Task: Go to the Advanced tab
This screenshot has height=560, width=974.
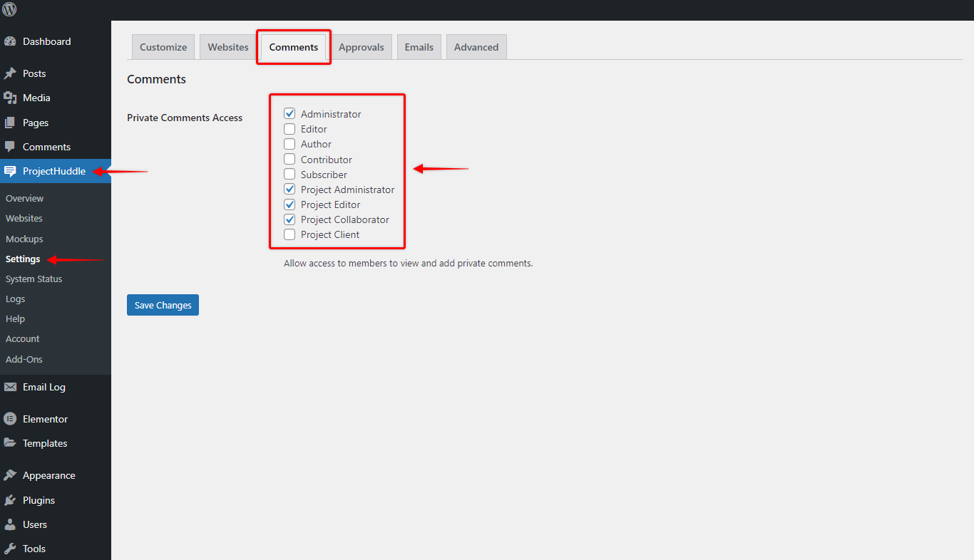Action: coord(476,47)
